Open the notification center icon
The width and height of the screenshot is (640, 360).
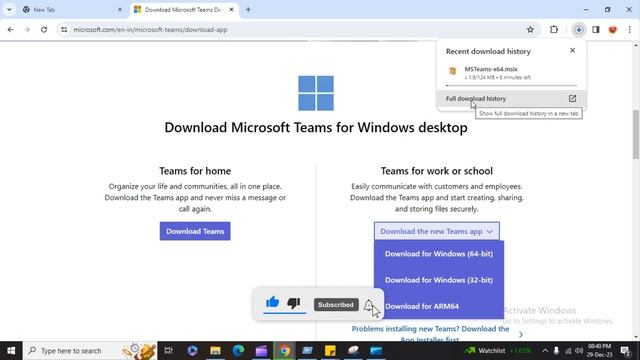pos(625,351)
